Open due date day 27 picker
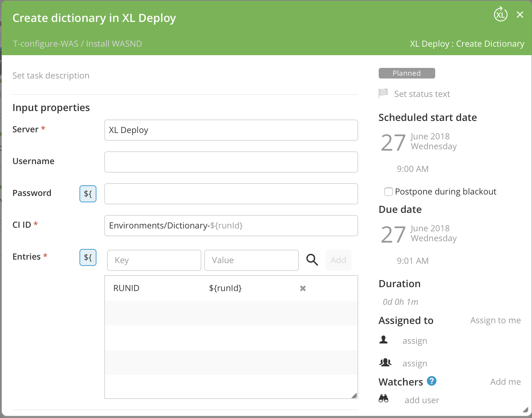This screenshot has width=532, height=418. pos(393,235)
